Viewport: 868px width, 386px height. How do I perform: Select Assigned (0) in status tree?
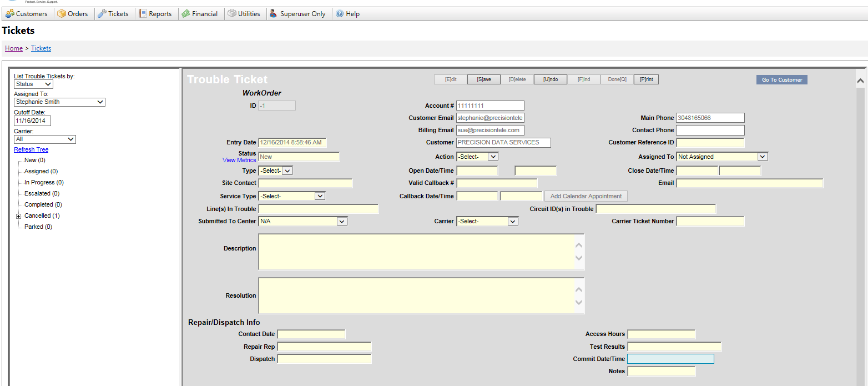pos(41,171)
